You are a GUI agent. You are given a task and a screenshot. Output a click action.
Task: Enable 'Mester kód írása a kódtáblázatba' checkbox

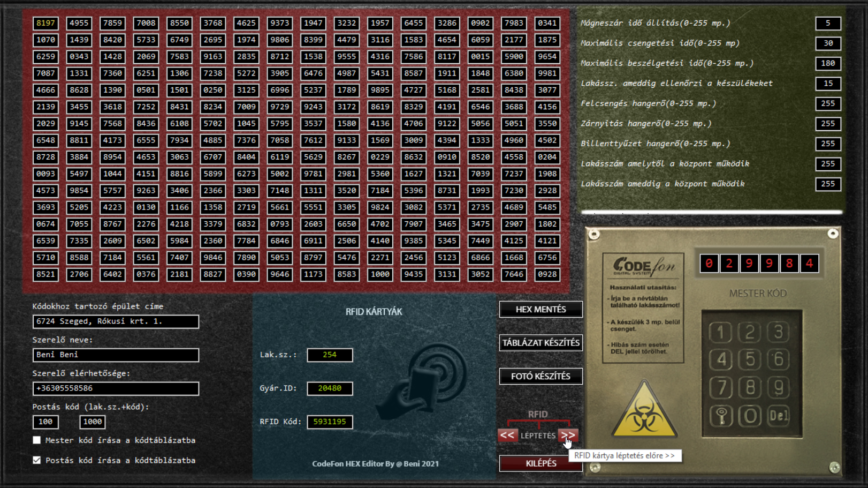(x=37, y=440)
